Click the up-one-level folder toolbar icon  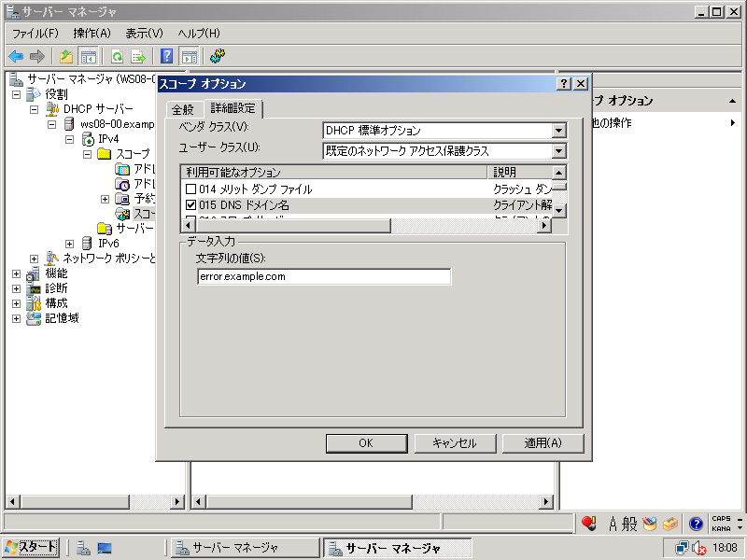click(x=65, y=56)
